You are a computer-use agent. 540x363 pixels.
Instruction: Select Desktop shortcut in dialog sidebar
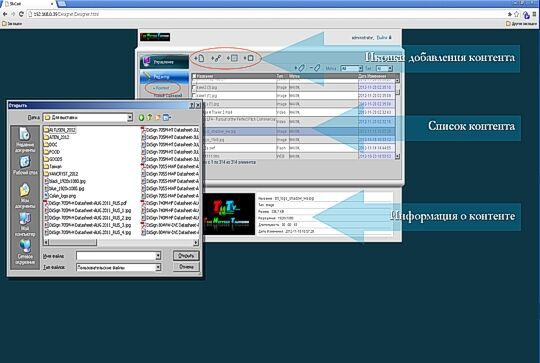[x=25, y=166]
